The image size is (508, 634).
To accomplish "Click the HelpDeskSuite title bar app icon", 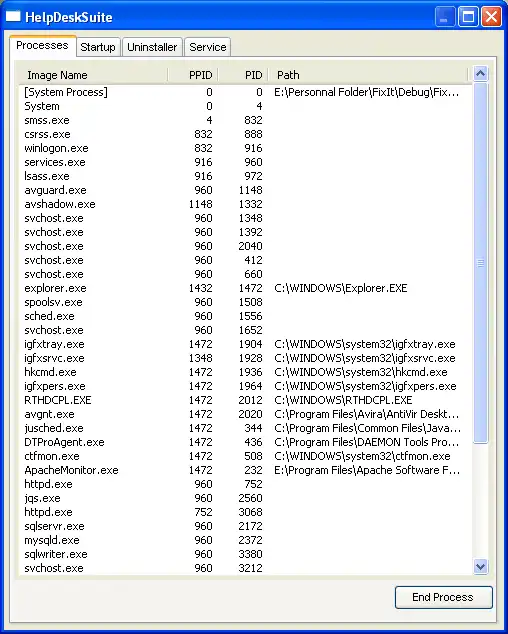I will (x=13, y=17).
